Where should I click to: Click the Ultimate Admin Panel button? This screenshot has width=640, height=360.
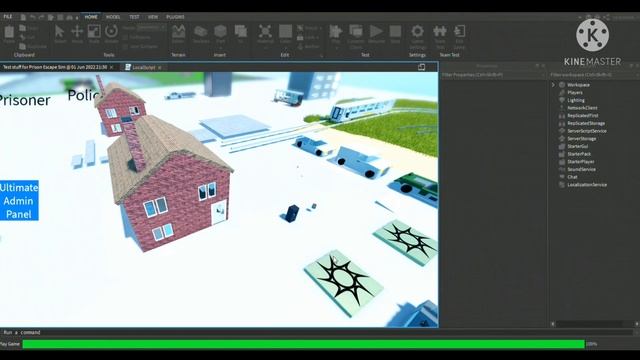coord(19,200)
